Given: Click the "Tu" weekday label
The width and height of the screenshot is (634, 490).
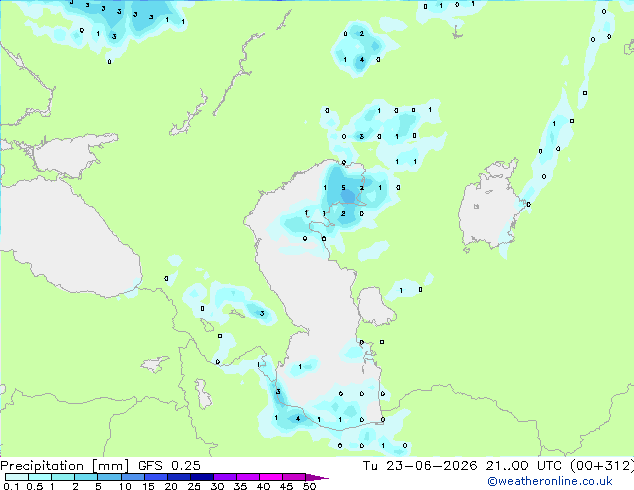Looking at the screenshot, I should coord(370,466).
